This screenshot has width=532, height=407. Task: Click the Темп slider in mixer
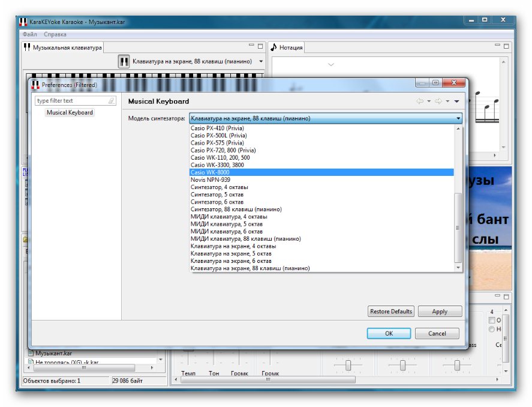pos(188,358)
